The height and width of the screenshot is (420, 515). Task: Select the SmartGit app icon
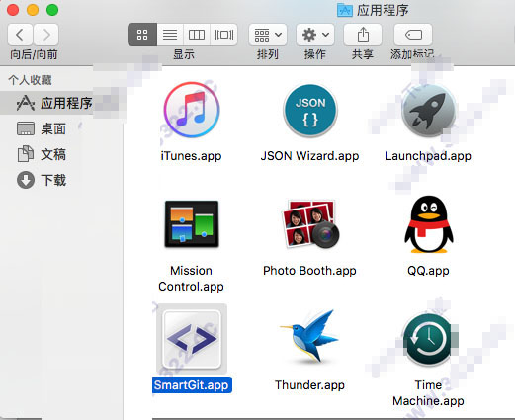pyautogui.click(x=192, y=339)
